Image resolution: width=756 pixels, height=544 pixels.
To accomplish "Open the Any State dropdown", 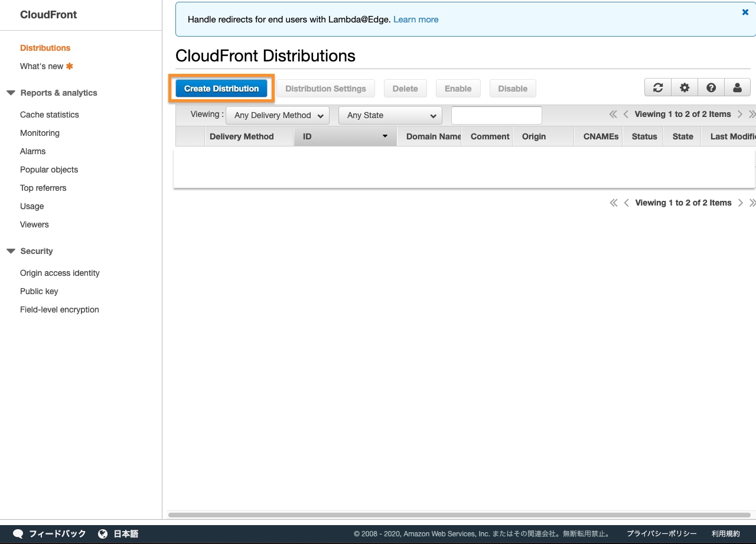I will (390, 115).
